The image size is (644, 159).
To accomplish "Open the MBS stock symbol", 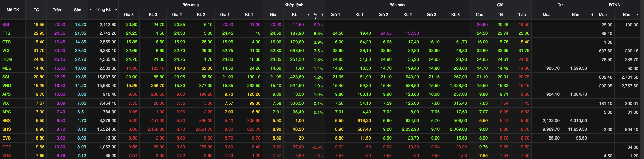I will (7, 68).
